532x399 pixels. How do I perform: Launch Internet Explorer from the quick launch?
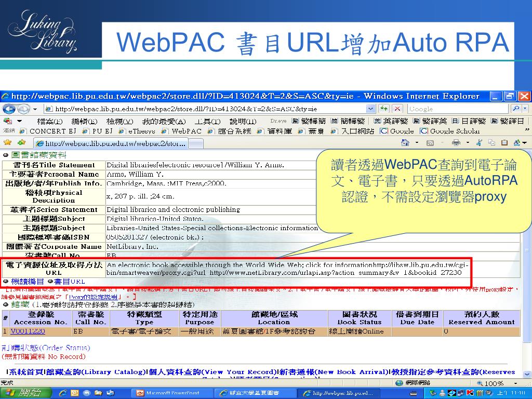tap(63, 393)
